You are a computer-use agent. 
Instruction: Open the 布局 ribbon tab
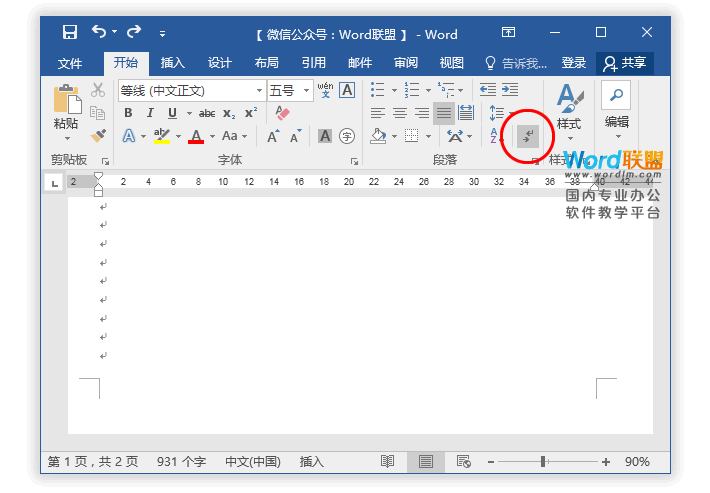coord(267,63)
